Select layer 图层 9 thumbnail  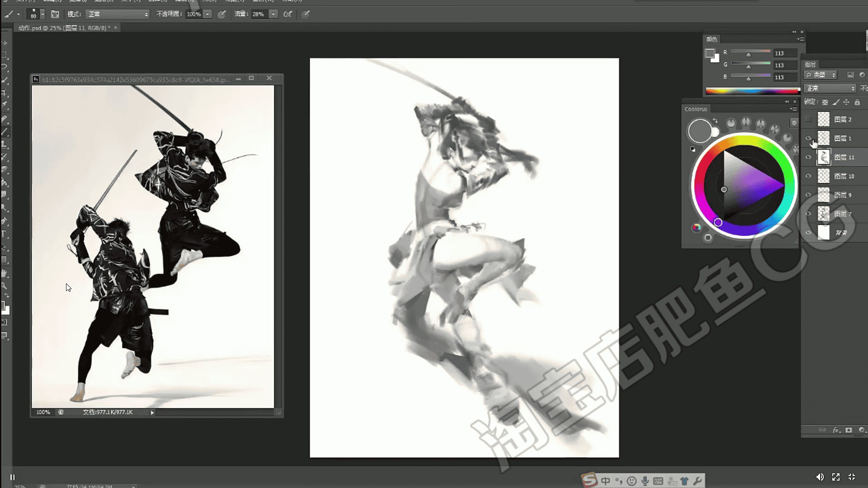click(824, 195)
